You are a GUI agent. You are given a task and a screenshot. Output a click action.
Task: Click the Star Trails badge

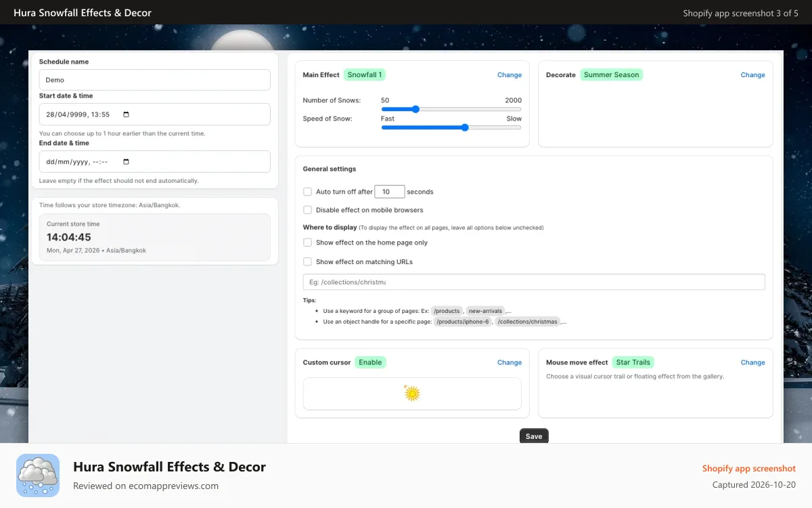633,362
